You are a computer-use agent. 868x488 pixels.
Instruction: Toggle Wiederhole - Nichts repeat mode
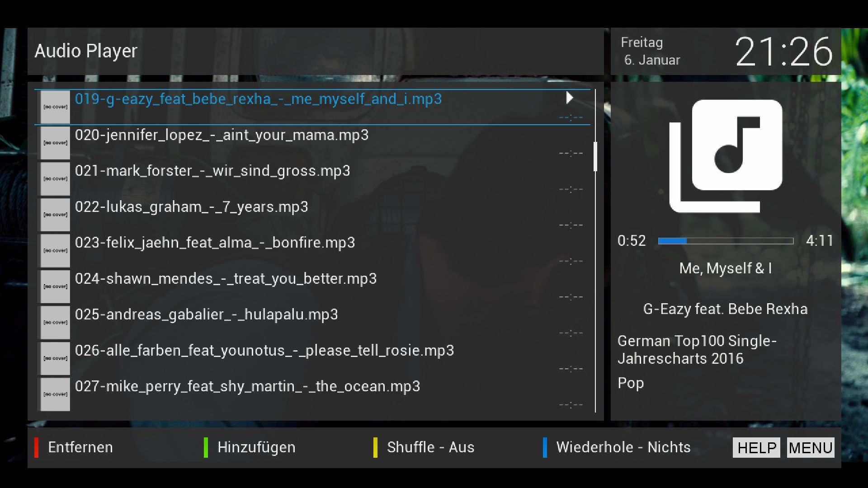[x=623, y=447]
